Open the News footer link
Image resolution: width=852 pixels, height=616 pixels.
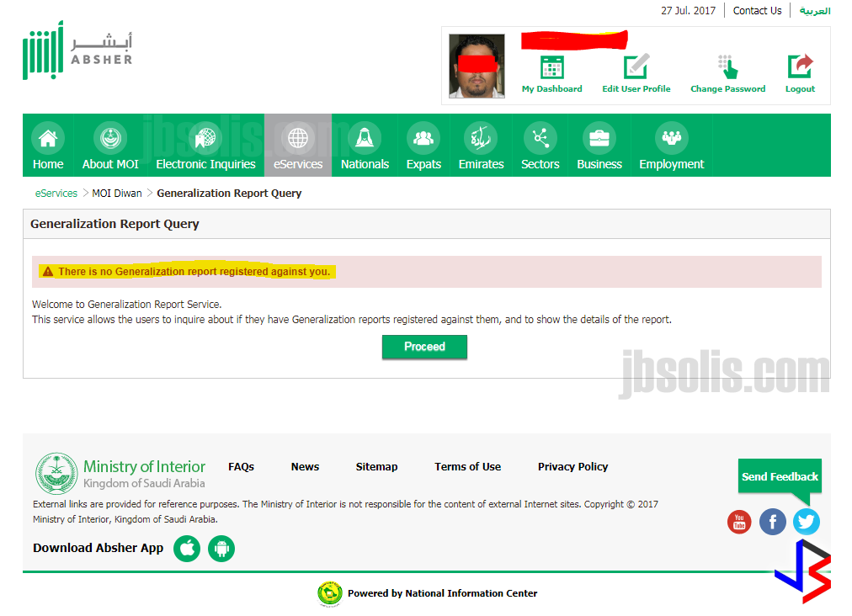pos(305,466)
